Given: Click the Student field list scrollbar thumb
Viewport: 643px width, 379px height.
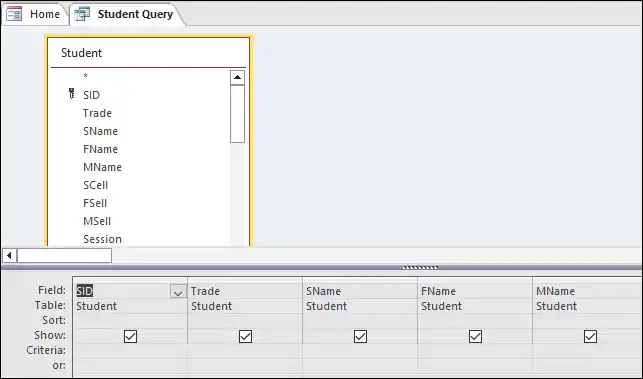Looking at the screenshot, I should (x=237, y=114).
